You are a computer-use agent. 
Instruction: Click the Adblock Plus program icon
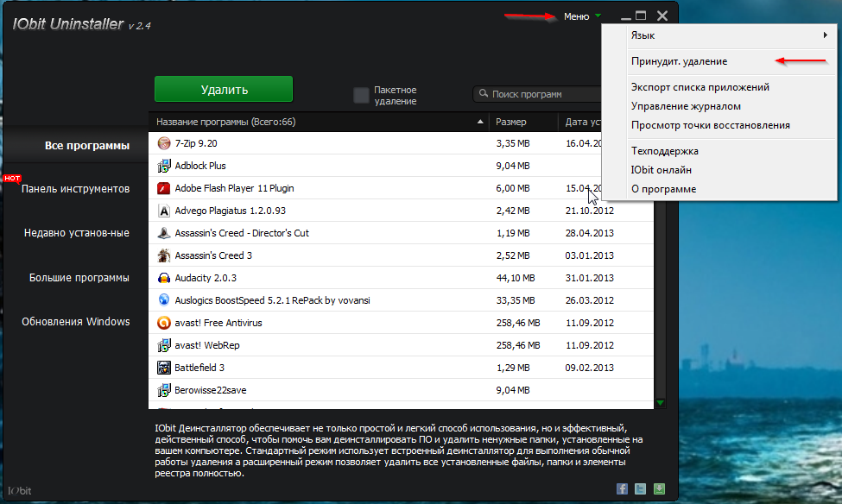(164, 166)
